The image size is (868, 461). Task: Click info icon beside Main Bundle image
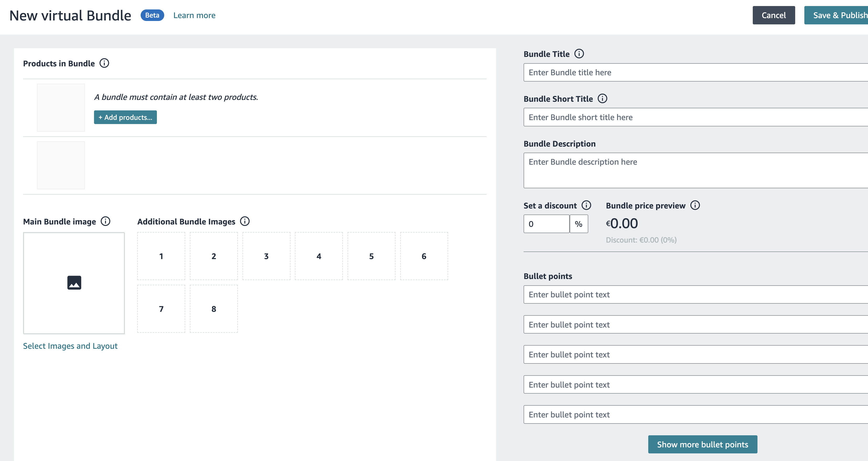[106, 221]
